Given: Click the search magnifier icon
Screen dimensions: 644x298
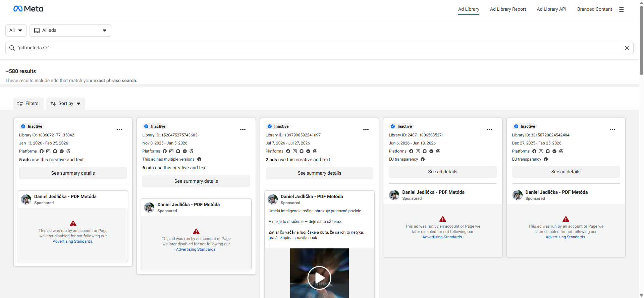Looking at the screenshot, I should pos(12,48).
